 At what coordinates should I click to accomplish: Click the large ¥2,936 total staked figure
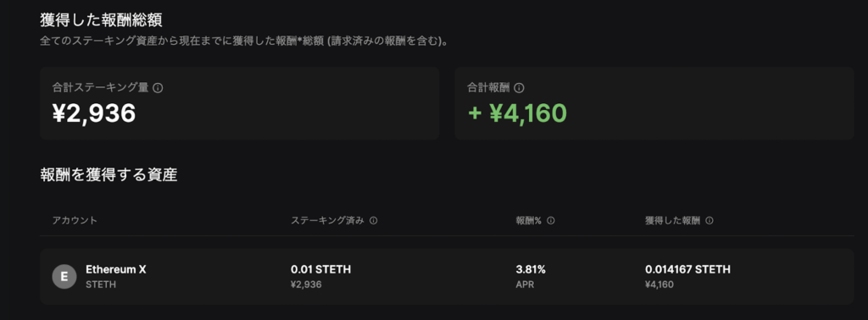pyautogui.click(x=94, y=113)
